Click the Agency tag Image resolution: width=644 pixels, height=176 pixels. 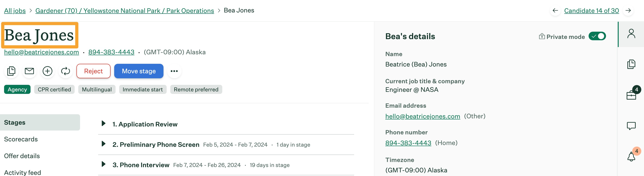(x=17, y=90)
